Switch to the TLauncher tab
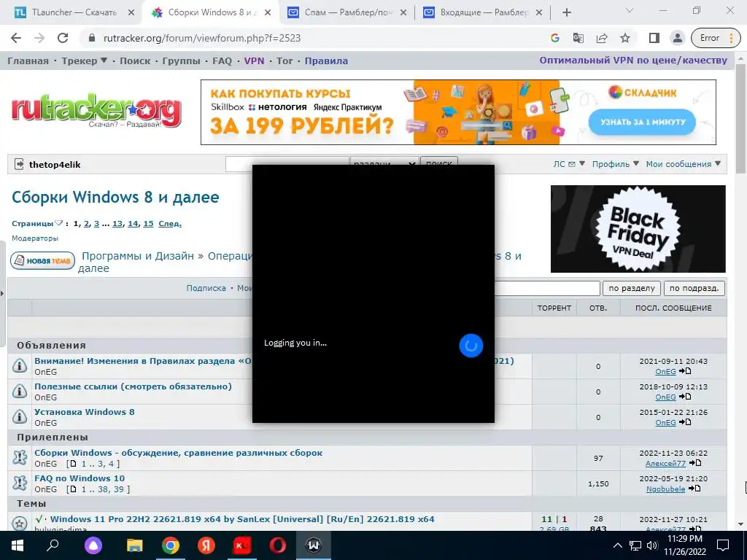This screenshot has width=747, height=560. (x=74, y=12)
